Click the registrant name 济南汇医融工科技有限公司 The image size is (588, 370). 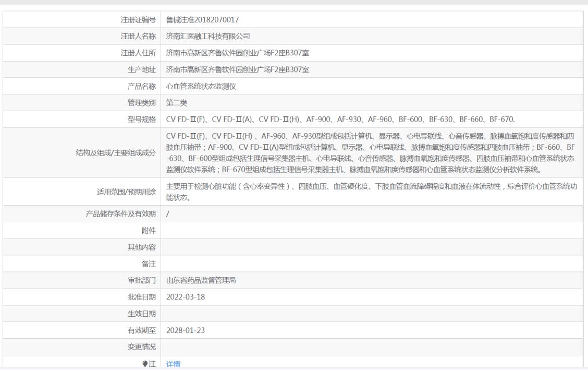click(x=208, y=36)
